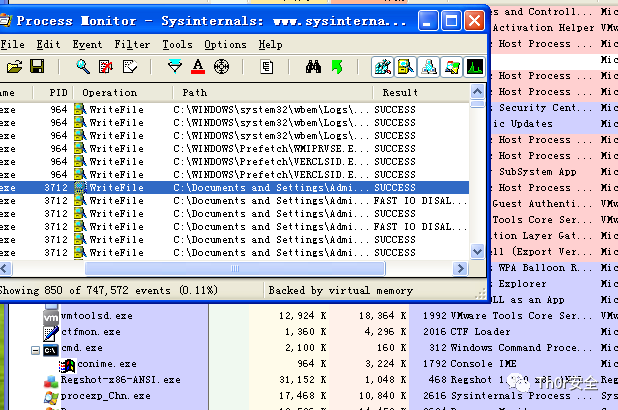The width and height of the screenshot is (618, 410).
Task: Toggle Show Network Activity icon
Action: [x=429, y=67]
